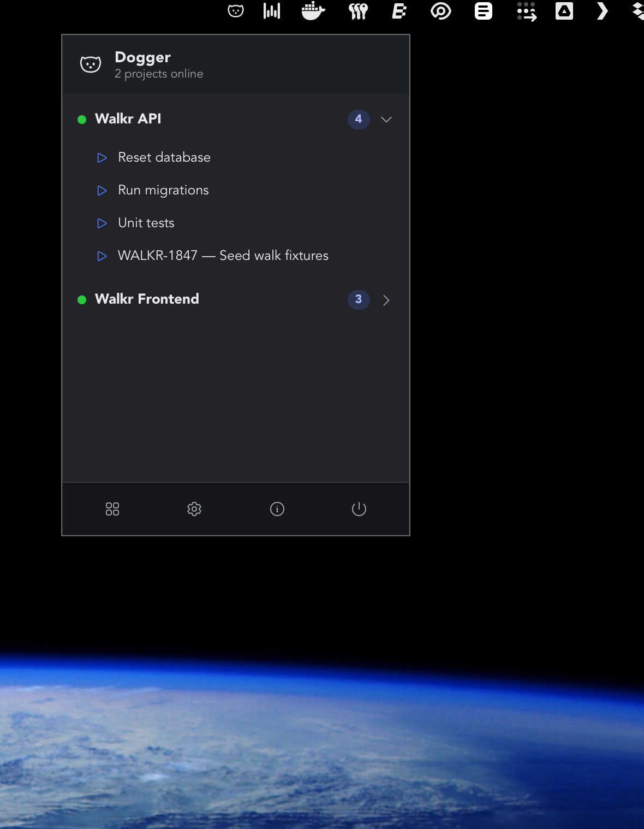Click the spiral circle menu bar icon
This screenshot has height=829, width=644.
[441, 11]
